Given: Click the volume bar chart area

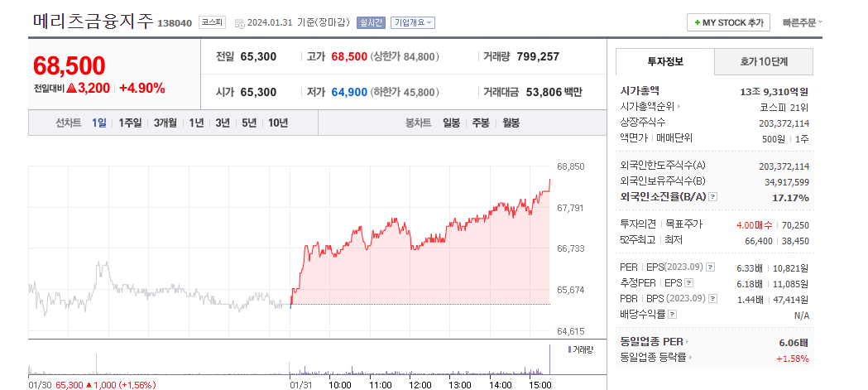Looking at the screenshot, I should coord(289,360).
